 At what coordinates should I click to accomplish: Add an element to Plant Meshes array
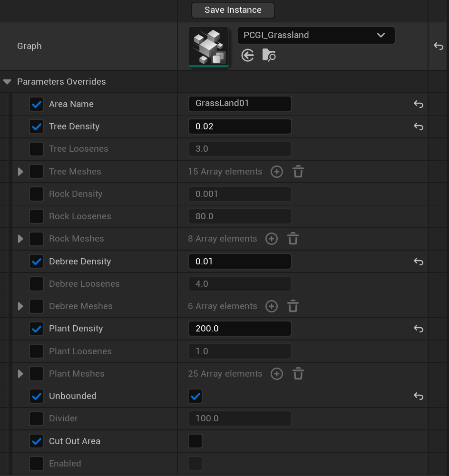[276, 374]
